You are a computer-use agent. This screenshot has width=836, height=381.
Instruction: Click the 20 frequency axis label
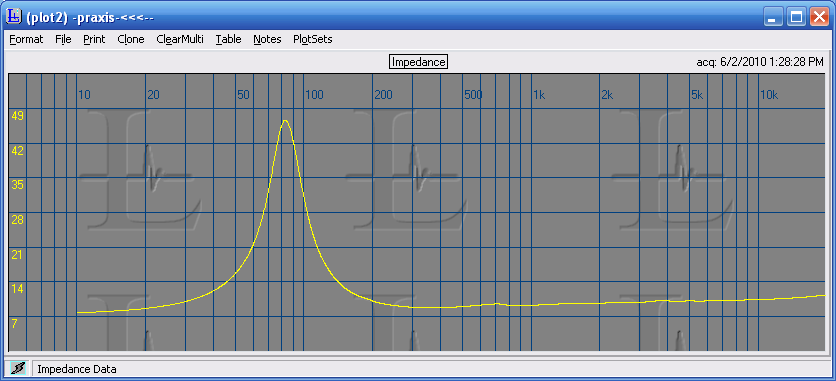(x=154, y=95)
